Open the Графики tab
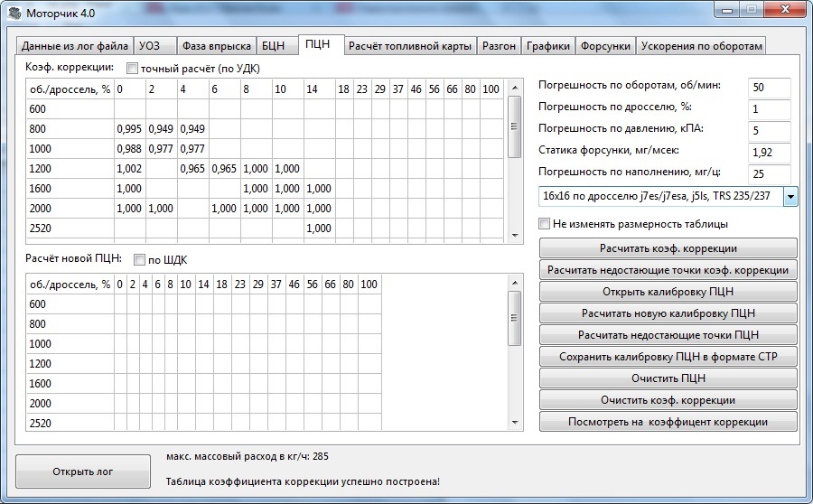The image size is (813, 504). pyautogui.click(x=548, y=46)
